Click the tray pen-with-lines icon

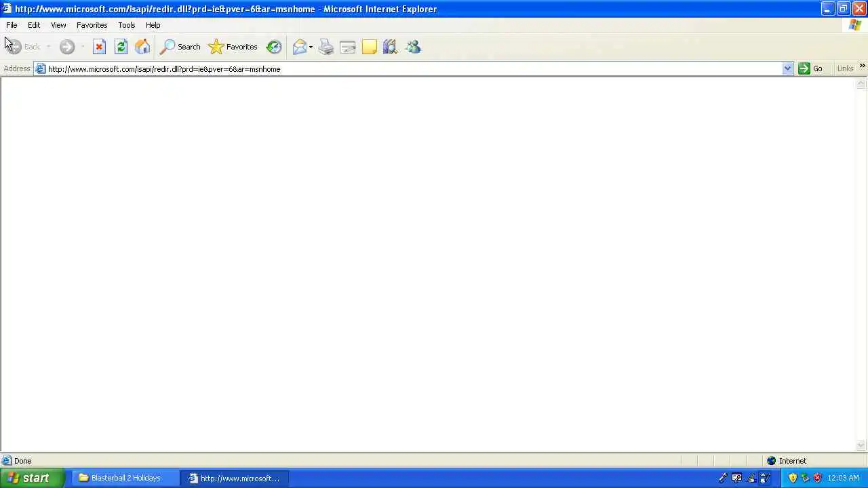[x=751, y=478]
